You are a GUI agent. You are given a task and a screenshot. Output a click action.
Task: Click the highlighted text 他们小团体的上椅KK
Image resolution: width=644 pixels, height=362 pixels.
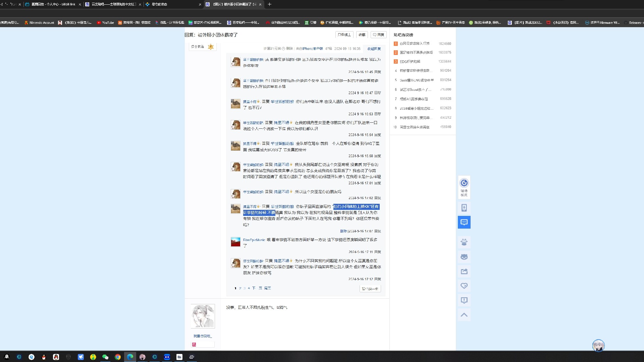coord(351,207)
